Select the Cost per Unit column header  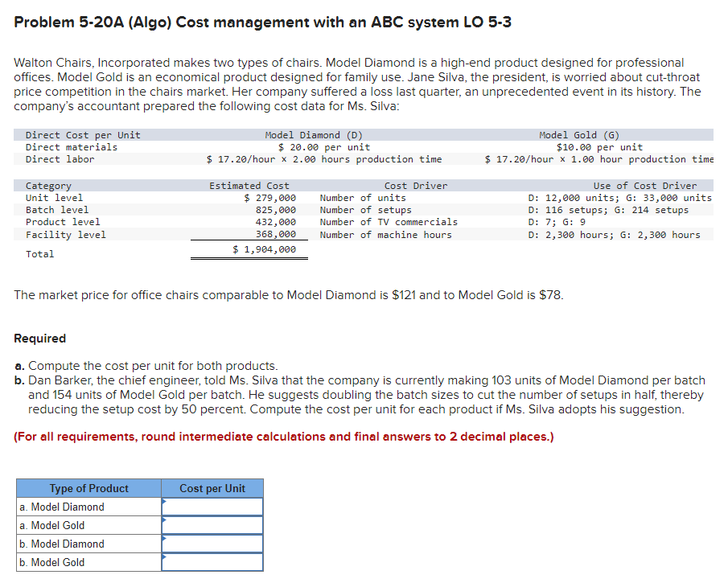coord(212,488)
